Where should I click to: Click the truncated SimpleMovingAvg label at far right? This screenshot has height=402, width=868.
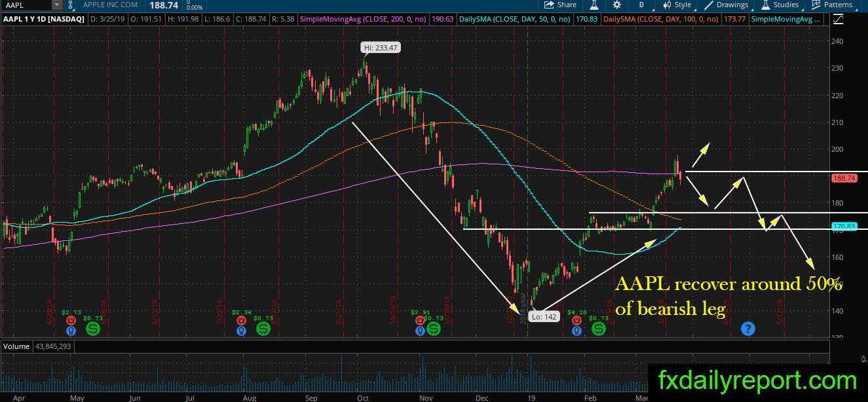tap(786, 20)
